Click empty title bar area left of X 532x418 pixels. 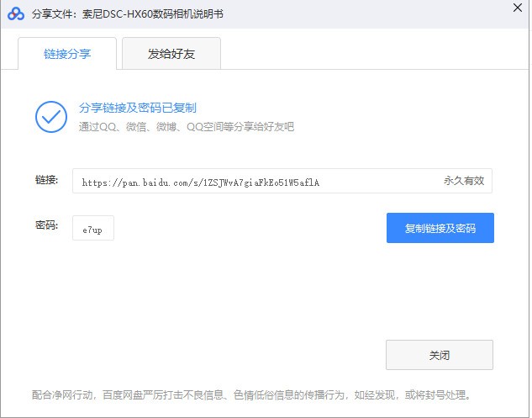(378, 14)
